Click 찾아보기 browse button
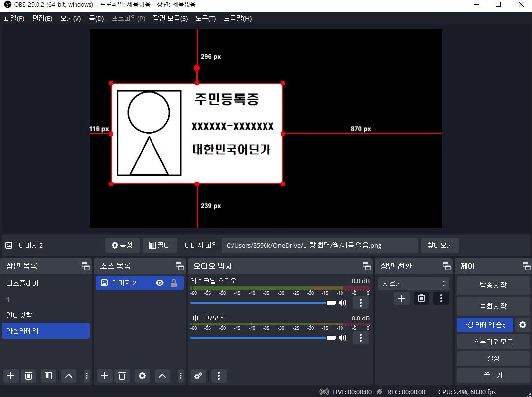This screenshot has height=397, width=532. point(440,245)
